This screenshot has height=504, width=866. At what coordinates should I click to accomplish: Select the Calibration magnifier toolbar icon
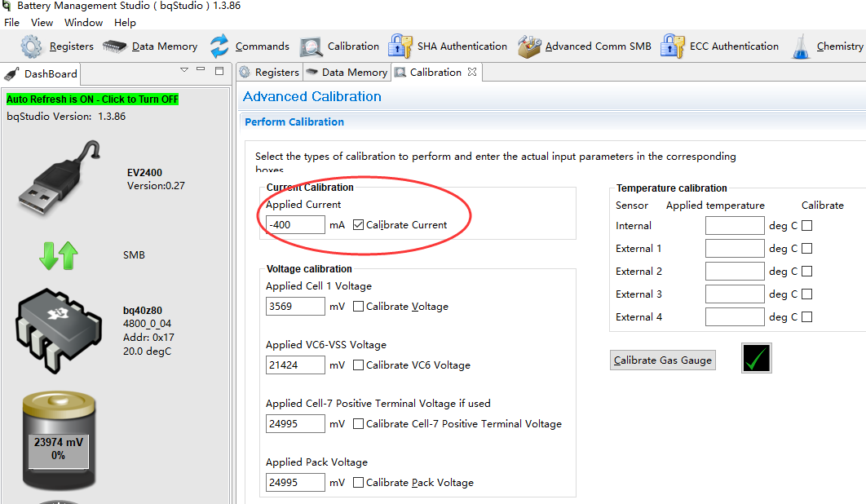pyautogui.click(x=311, y=46)
